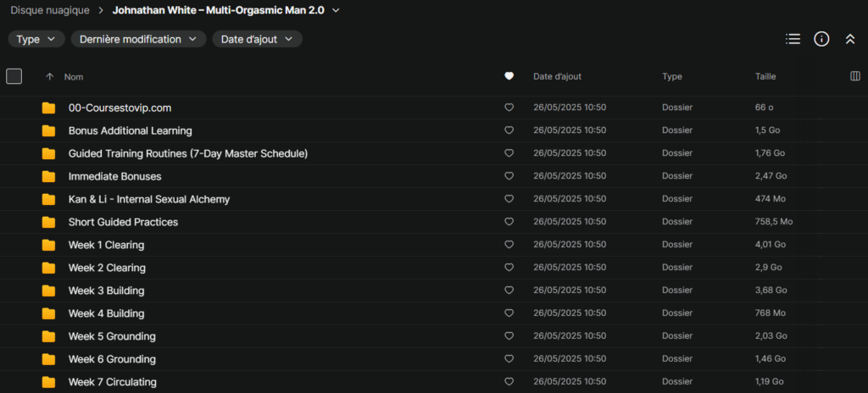Favorite the Bonus Additional Learning folder
This screenshot has width=868, height=393.
pos(509,130)
